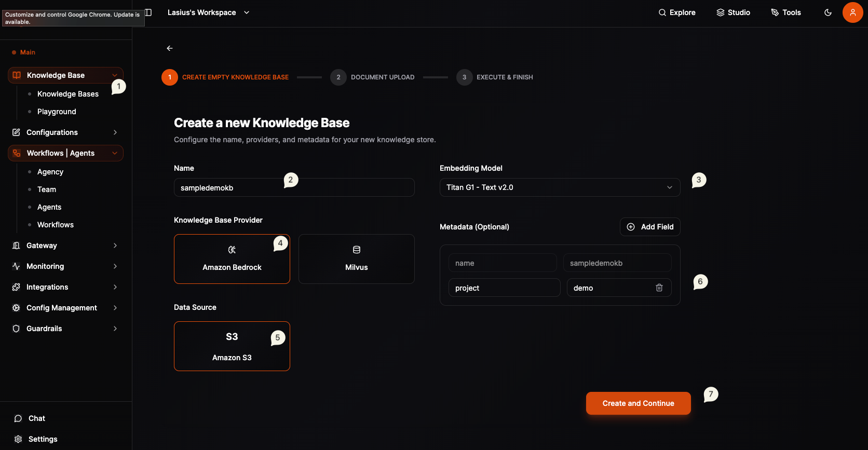Expand the Guardrails sidebar section
This screenshot has height=450, width=868.
(65, 329)
